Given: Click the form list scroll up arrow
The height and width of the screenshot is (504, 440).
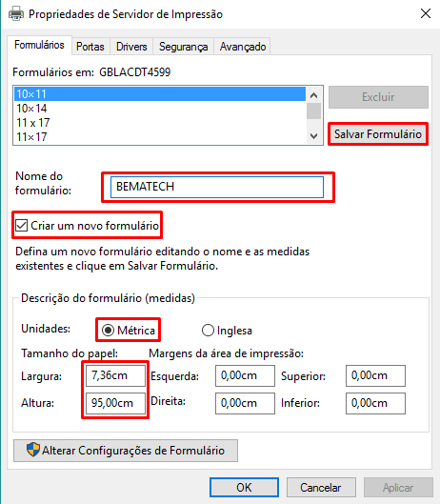Looking at the screenshot, I should pyautogui.click(x=313, y=95).
